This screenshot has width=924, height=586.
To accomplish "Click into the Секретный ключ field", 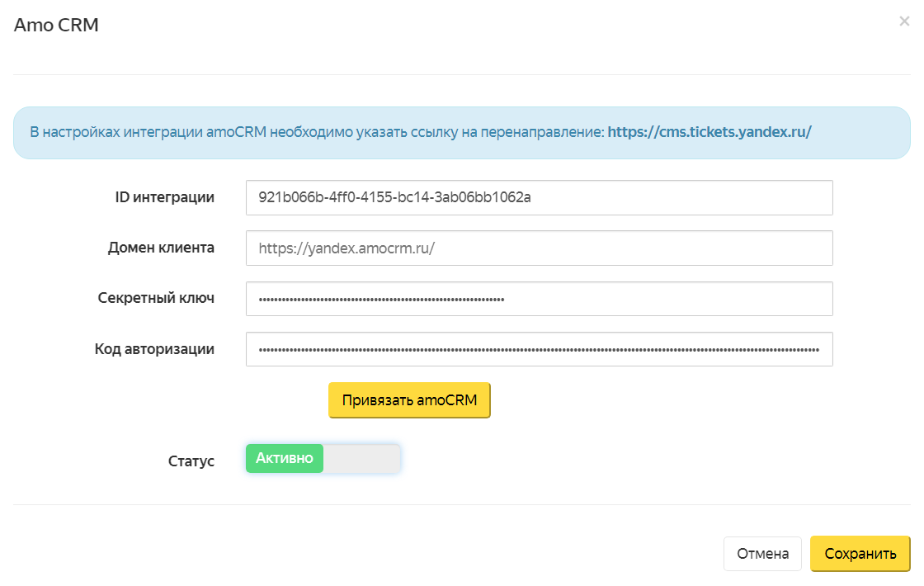I will [x=539, y=299].
